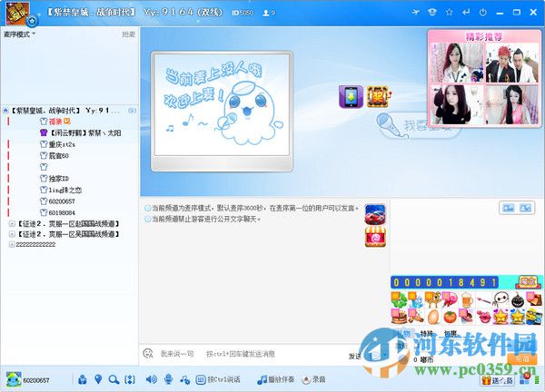545x392 pixels.
Task: Click the user avatar in bottom bar
Action: pos(14,379)
